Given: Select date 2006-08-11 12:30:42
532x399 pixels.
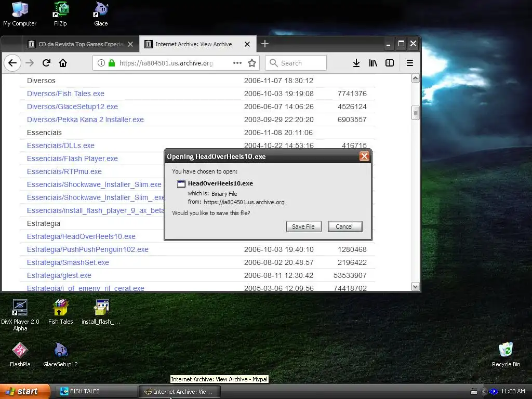Looking at the screenshot, I should pyautogui.click(x=278, y=275).
